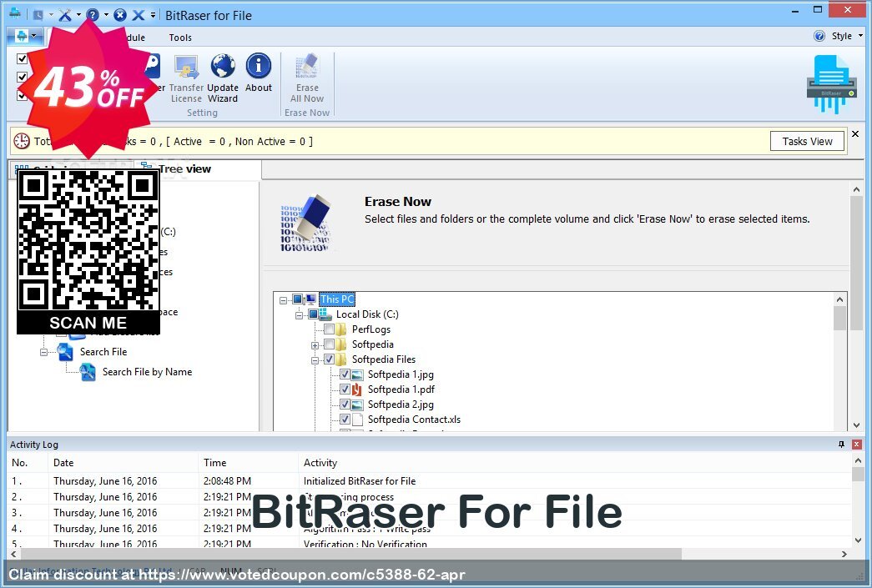
Task: Click the Activity column header
Action: click(x=320, y=462)
